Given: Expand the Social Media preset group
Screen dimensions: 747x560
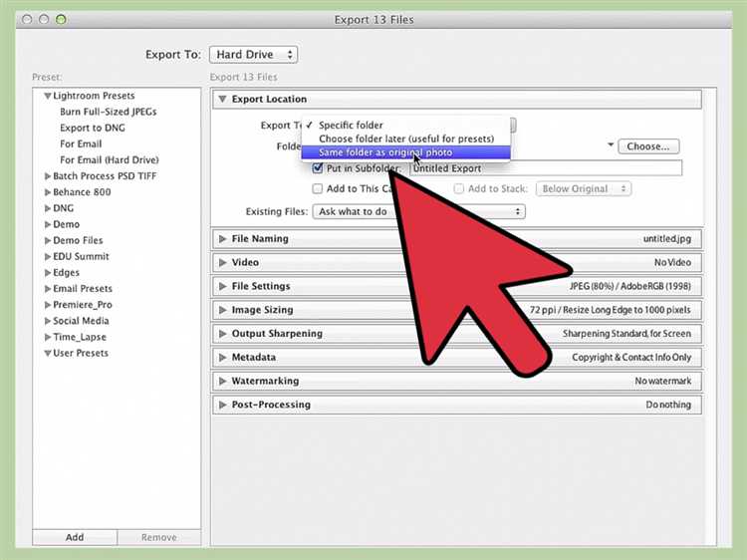Looking at the screenshot, I should pyautogui.click(x=48, y=321).
